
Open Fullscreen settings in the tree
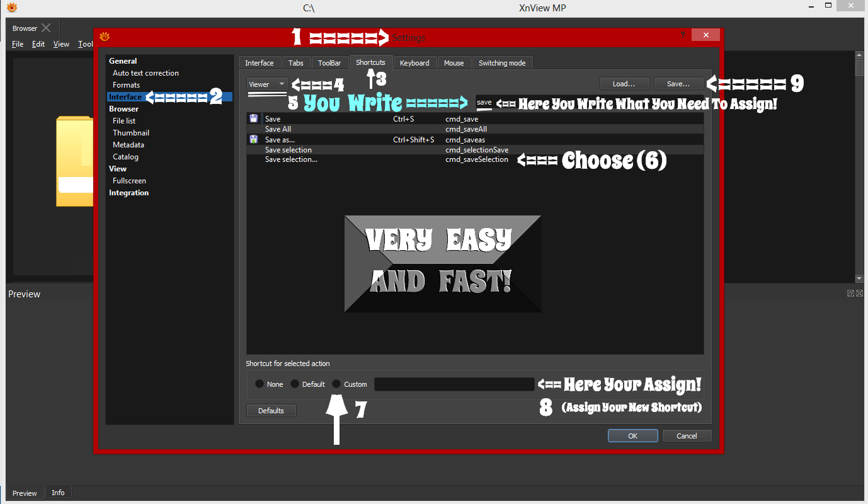point(129,181)
